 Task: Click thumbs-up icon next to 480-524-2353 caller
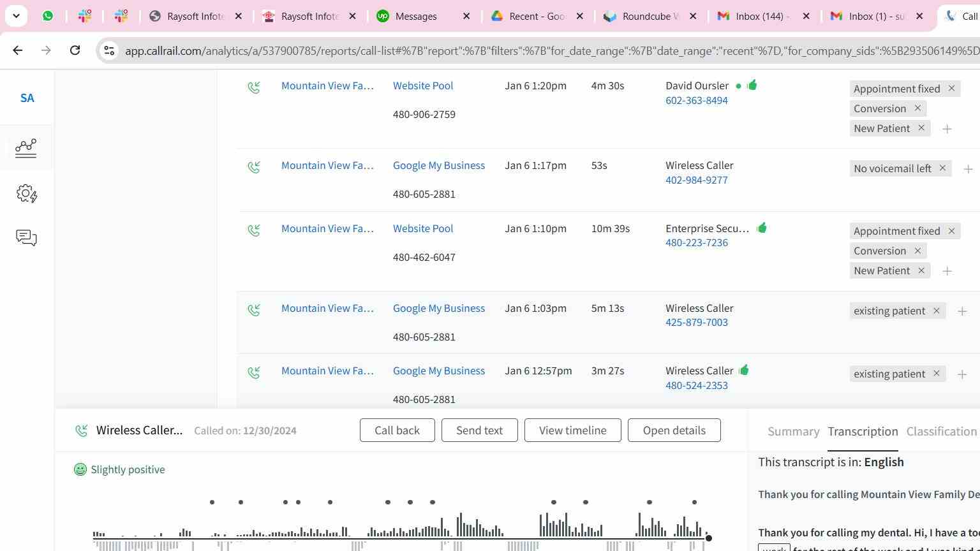coord(743,370)
